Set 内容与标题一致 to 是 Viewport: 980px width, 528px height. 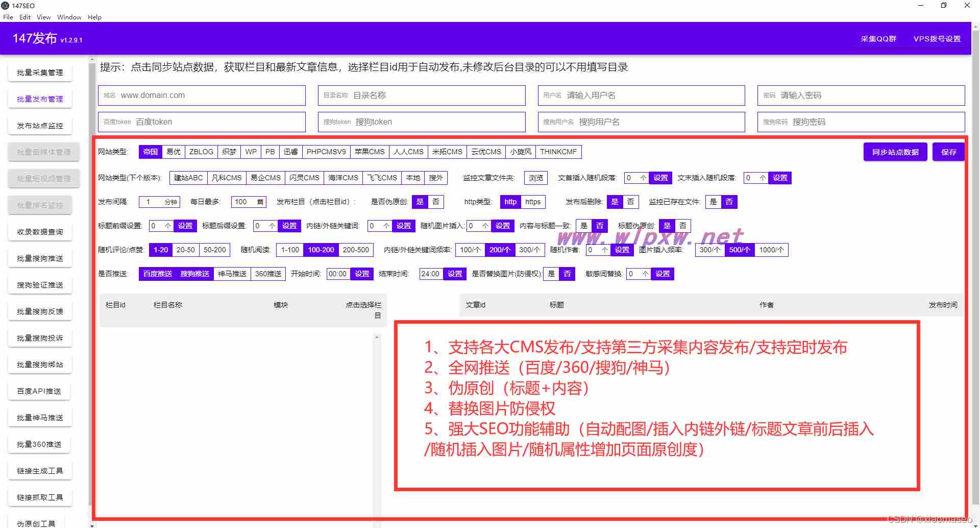click(584, 226)
